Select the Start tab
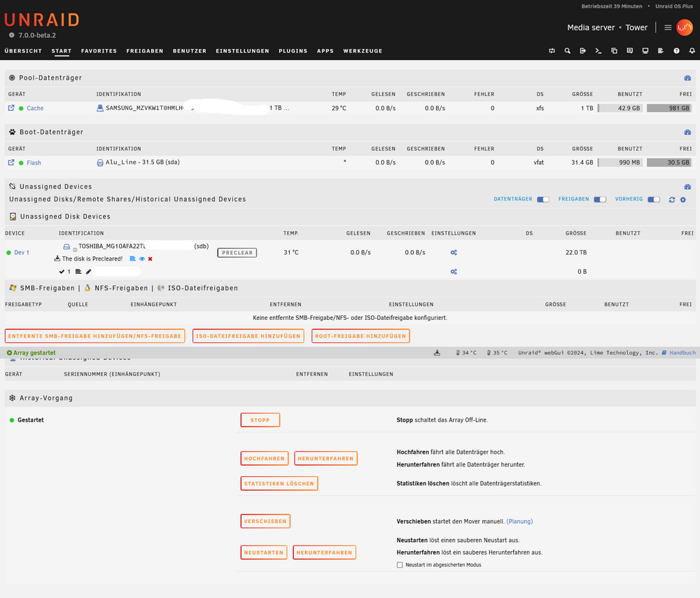The height and width of the screenshot is (598, 700). tap(61, 51)
